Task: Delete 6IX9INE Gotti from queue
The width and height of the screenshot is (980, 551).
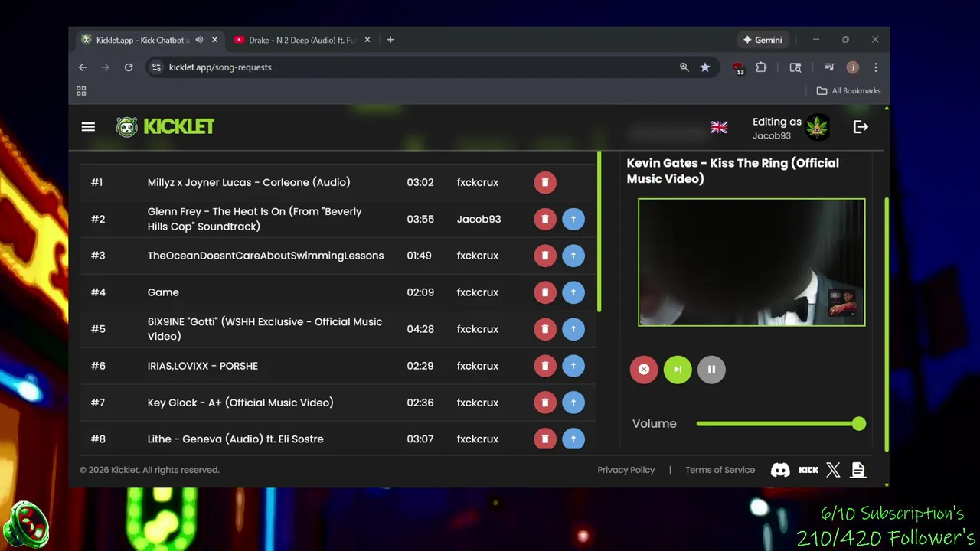Action: [x=545, y=329]
